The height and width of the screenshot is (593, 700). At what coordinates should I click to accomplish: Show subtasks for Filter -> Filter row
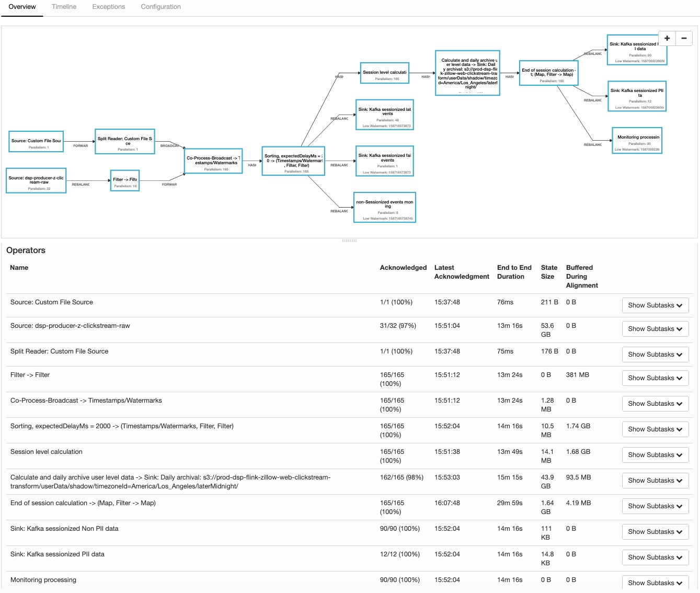coord(655,378)
